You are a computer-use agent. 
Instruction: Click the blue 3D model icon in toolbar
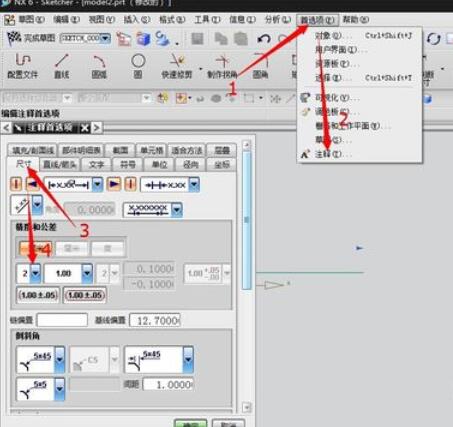144,39
